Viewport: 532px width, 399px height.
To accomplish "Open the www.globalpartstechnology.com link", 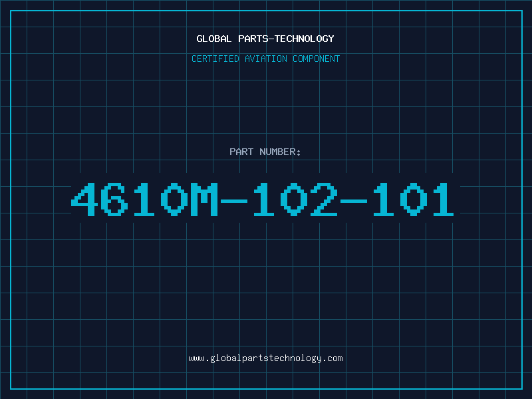I will click(x=265, y=358).
